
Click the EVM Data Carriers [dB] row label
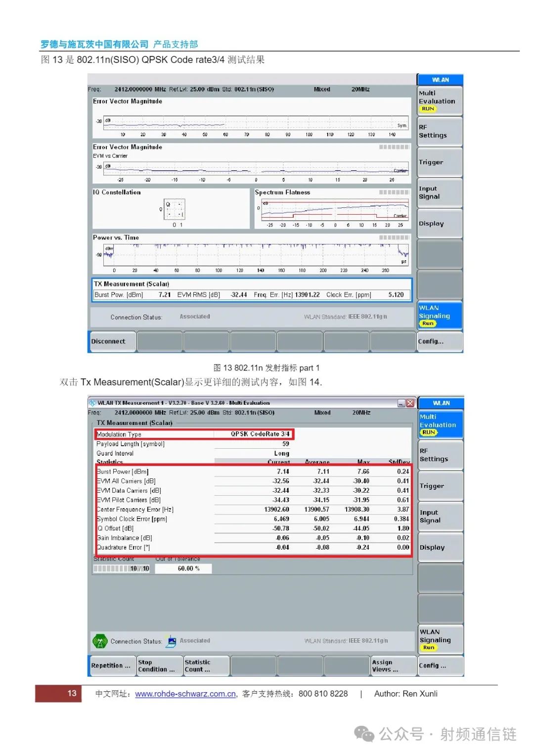point(129,491)
